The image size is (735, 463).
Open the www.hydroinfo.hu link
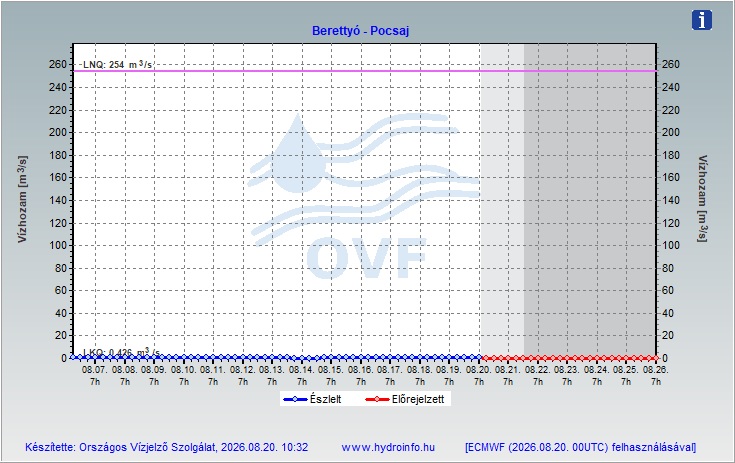point(388,447)
